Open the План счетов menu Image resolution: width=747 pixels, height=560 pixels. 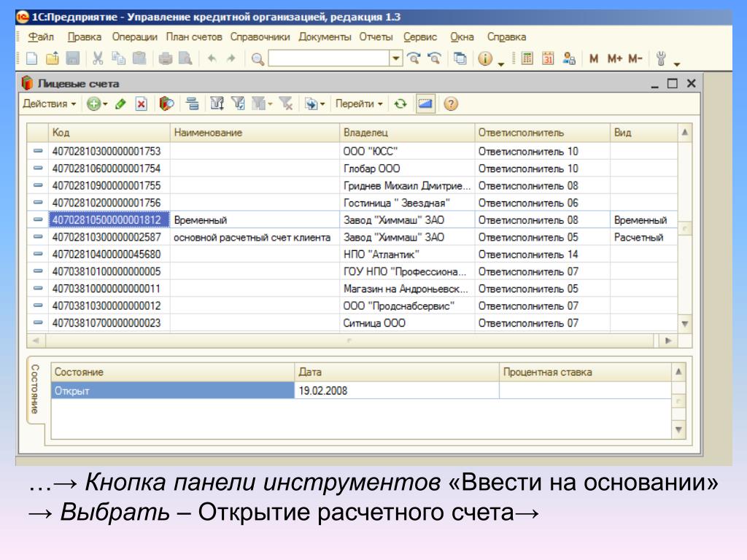[194, 36]
